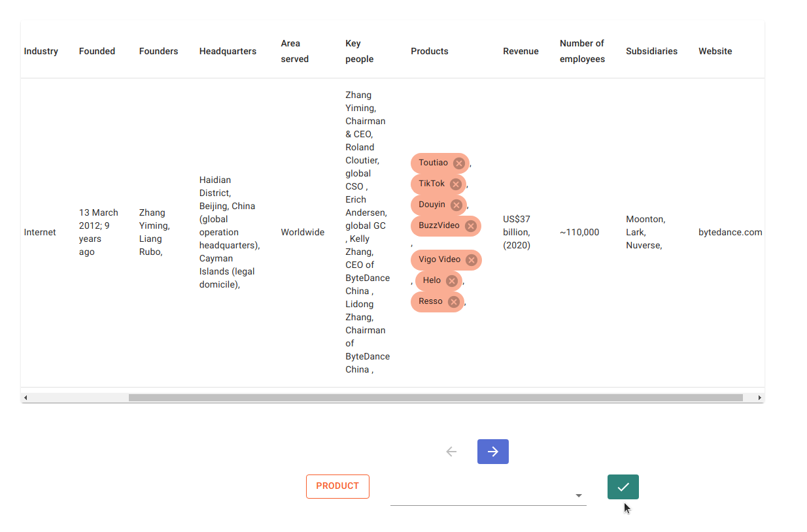Viewport: 807px width, 532px height.
Task: Select the Subsidiaries column header
Action: pyautogui.click(x=651, y=51)
